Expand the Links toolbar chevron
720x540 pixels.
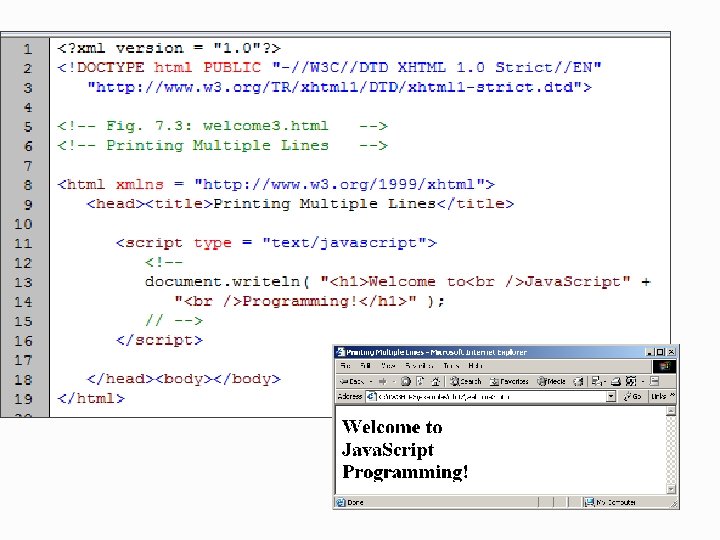click(x=673, y=395)
